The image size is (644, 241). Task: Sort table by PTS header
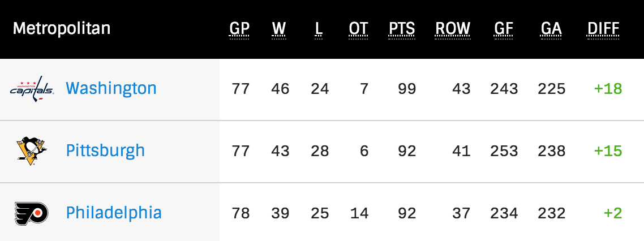tap(402, 29)
